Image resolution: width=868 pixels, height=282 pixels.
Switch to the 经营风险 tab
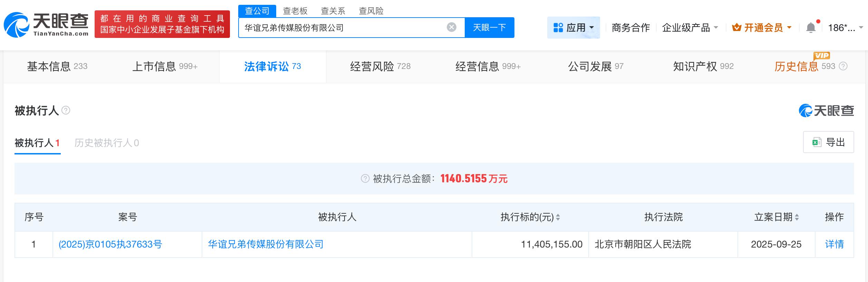(380, 66)
